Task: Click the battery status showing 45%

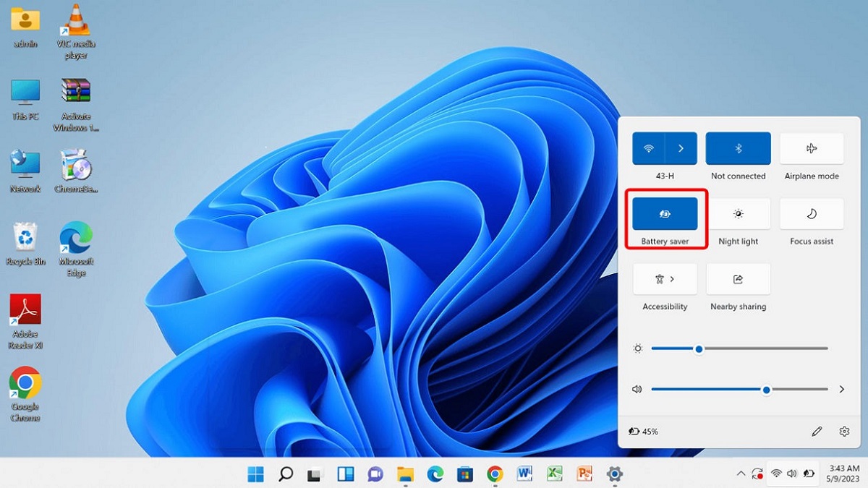Action: pyautogui.click(x=644, y=431)
